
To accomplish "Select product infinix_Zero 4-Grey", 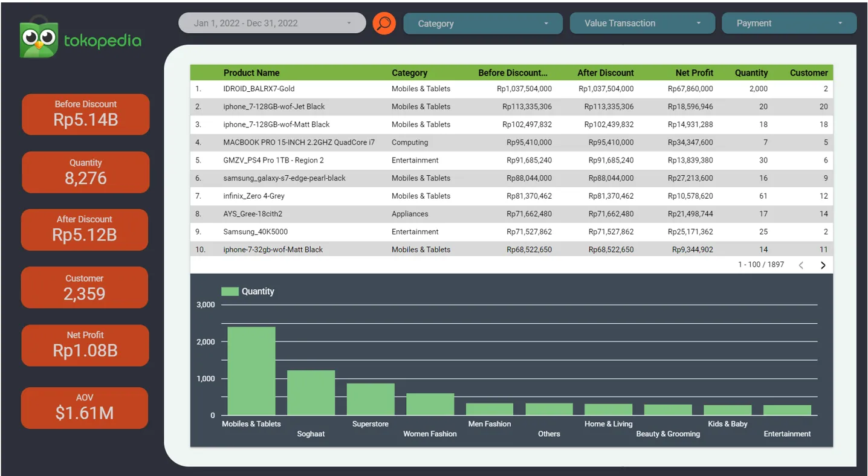I will pyautogui.click(x=253, y=196).
